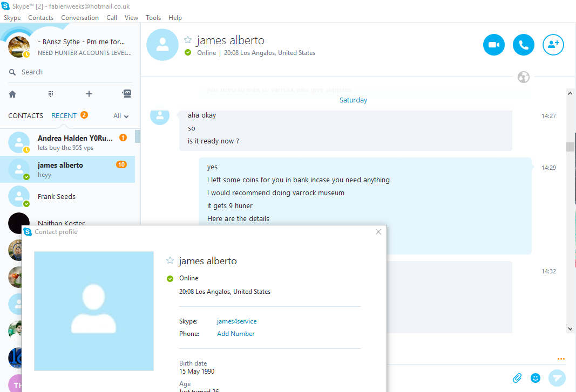
Task: Add people to this conversation
Action: 553,45
